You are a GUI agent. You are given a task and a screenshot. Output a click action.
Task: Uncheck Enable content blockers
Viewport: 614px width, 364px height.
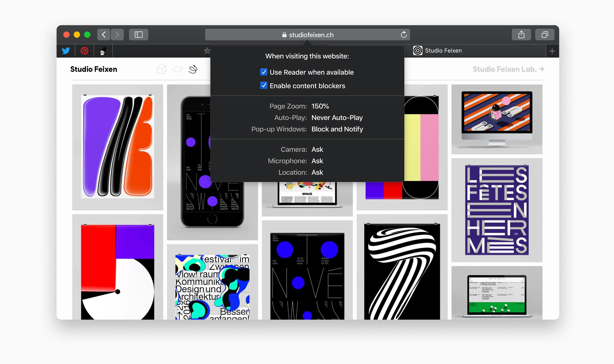click(x=263, y=86)
